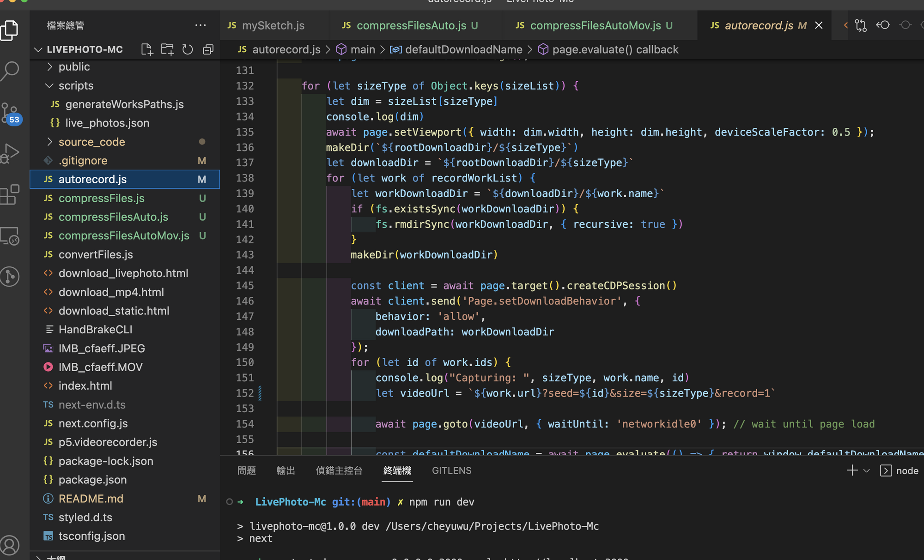Add a new terminal with plus button
This screenshot has height=560, width=924.
coord(852,470)
